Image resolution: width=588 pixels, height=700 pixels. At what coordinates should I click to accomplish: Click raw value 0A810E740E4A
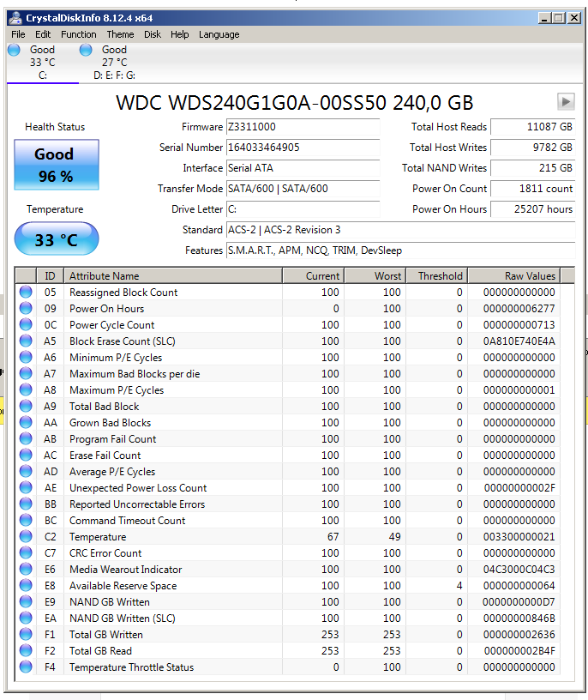(x=519, y=341)
